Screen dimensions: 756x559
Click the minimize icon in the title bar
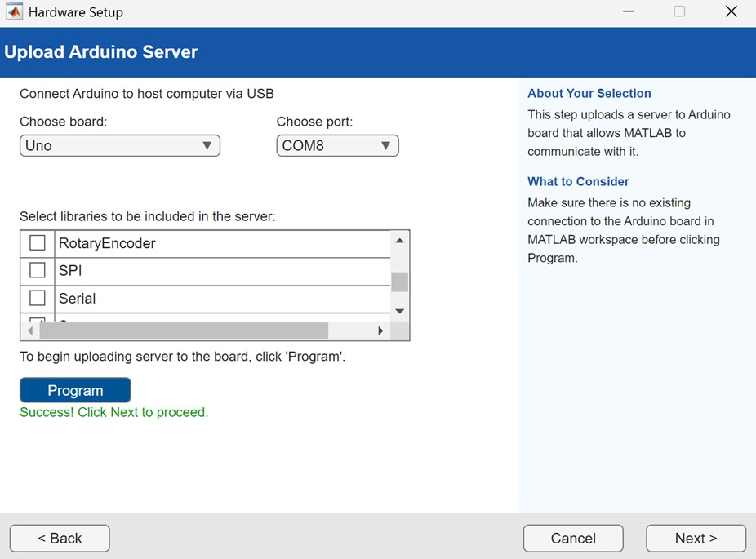pyautogui.click(x=628, y=11)
